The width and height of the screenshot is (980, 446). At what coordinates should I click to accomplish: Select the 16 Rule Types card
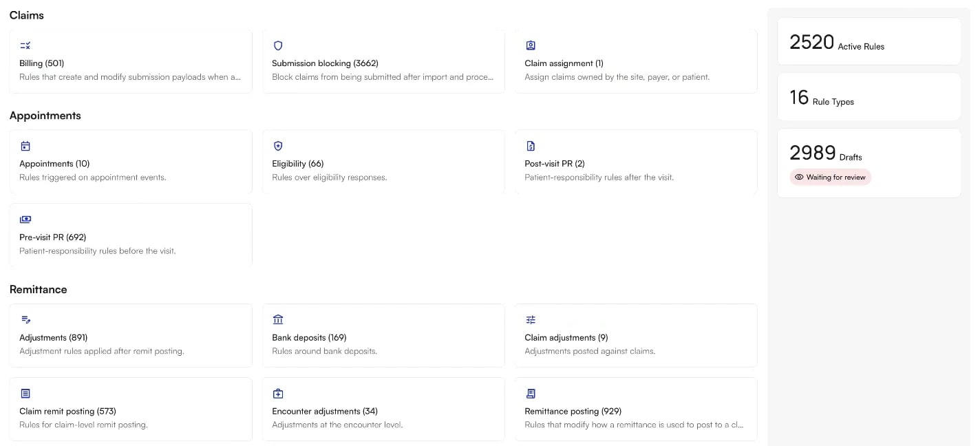(x=869, y=96)
